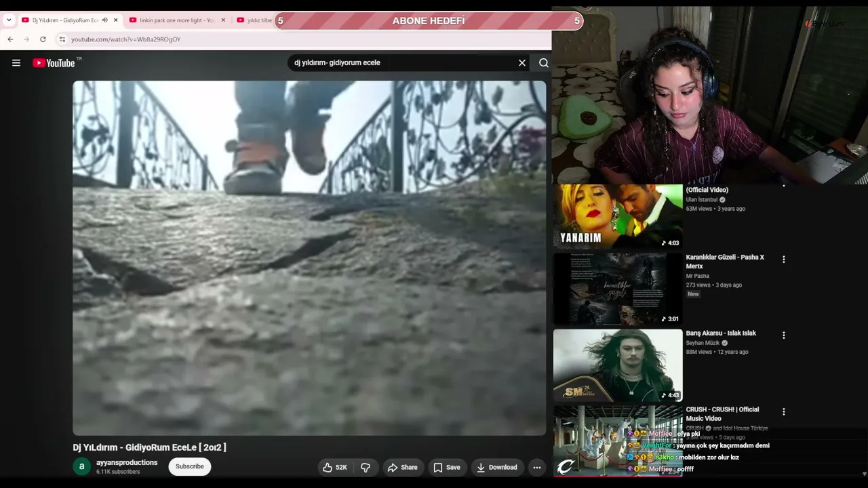Focus the browser address bar URL
The image size is (868, 488).
coord(125,39)
